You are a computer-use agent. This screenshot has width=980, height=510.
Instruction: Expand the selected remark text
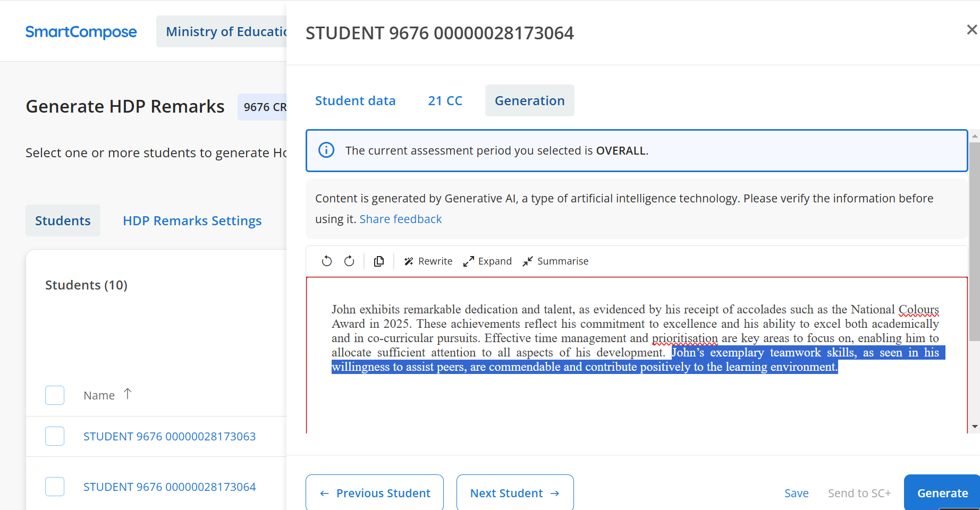pyautogui.click(x=487, y=261)
